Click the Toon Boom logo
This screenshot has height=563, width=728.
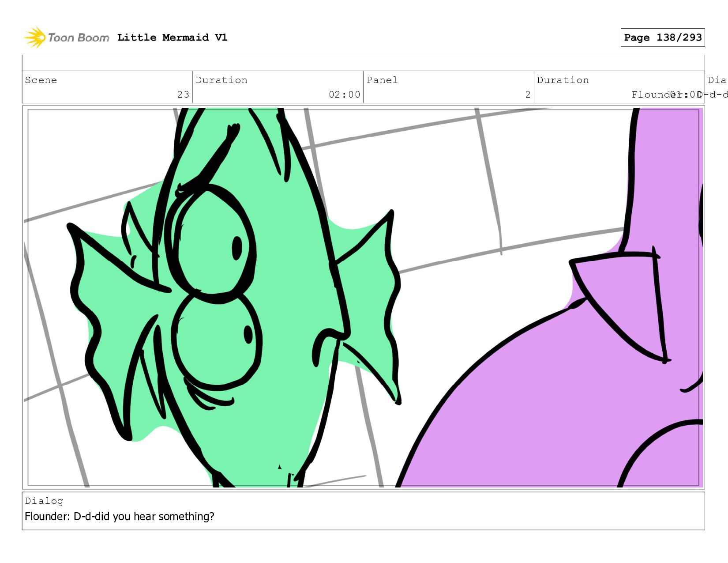click(x=66, y=38)
